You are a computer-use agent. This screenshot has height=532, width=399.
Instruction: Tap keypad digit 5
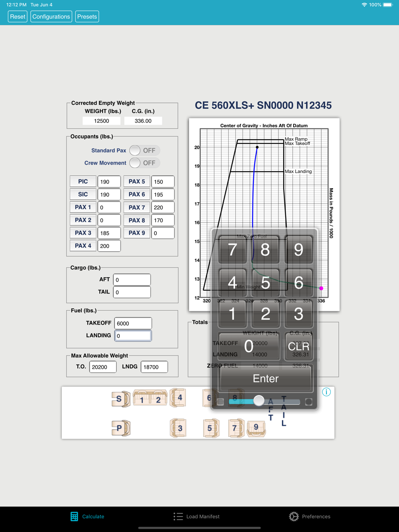pos(265,282)
